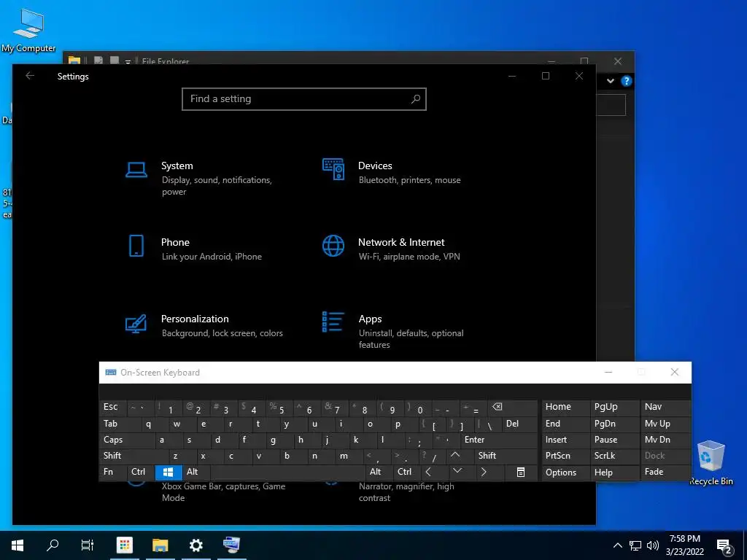The height and width of the screenshot is (560, 747).
Task: Click the End key on On-Screen Keyboard
Action: [x=565, y=424]
